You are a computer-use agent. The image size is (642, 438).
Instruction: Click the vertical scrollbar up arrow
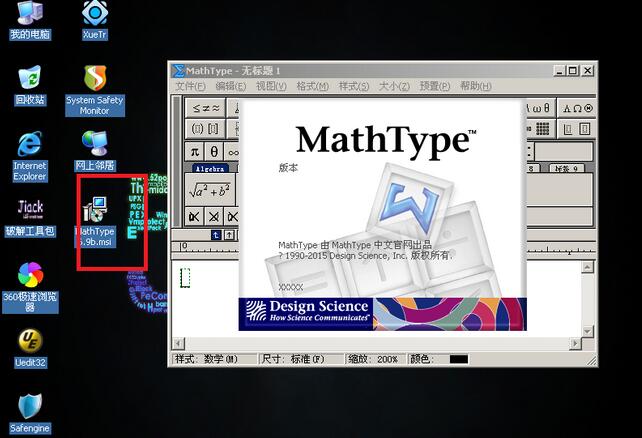(588, 267)
